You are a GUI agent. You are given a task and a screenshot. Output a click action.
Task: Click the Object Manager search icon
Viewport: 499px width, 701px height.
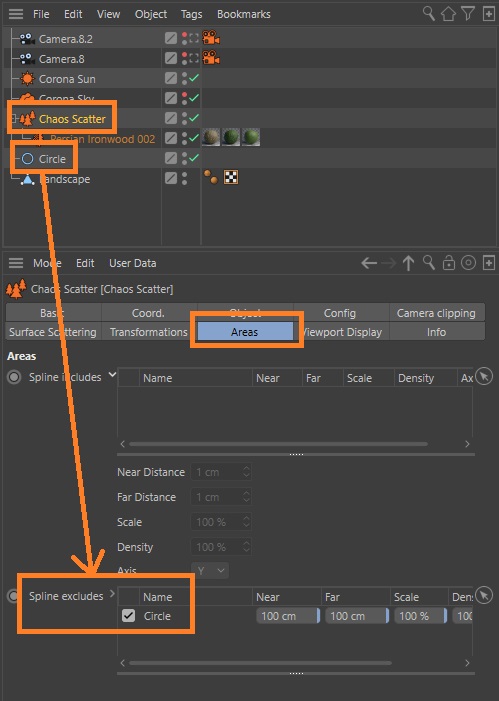428,14
